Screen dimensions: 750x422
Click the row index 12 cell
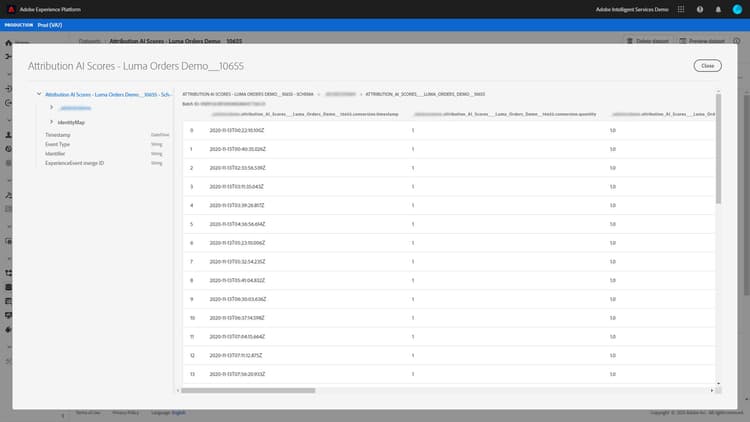click(x=192, y=355)
